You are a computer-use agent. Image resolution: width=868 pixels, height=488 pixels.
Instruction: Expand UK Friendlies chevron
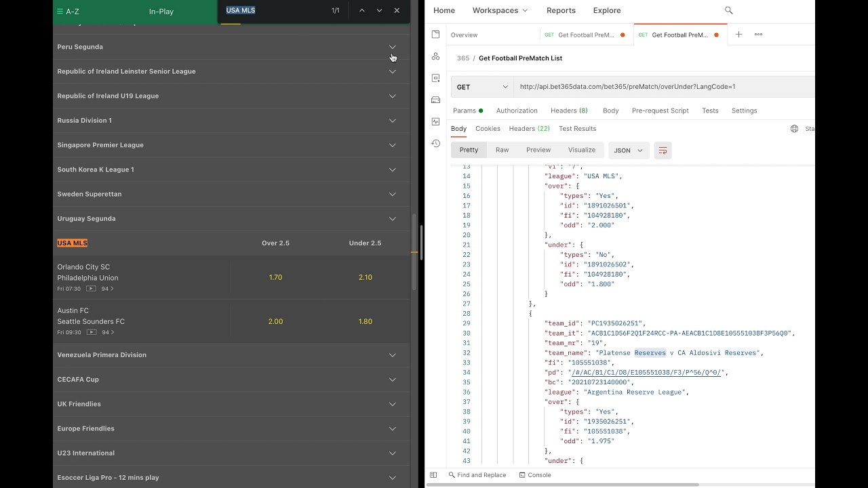392,404
